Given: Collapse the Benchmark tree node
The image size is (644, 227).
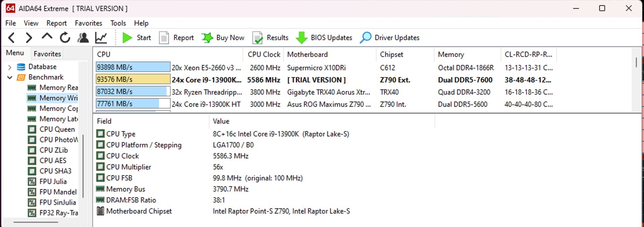Looking at the screenshot, I should pos(10,78).
